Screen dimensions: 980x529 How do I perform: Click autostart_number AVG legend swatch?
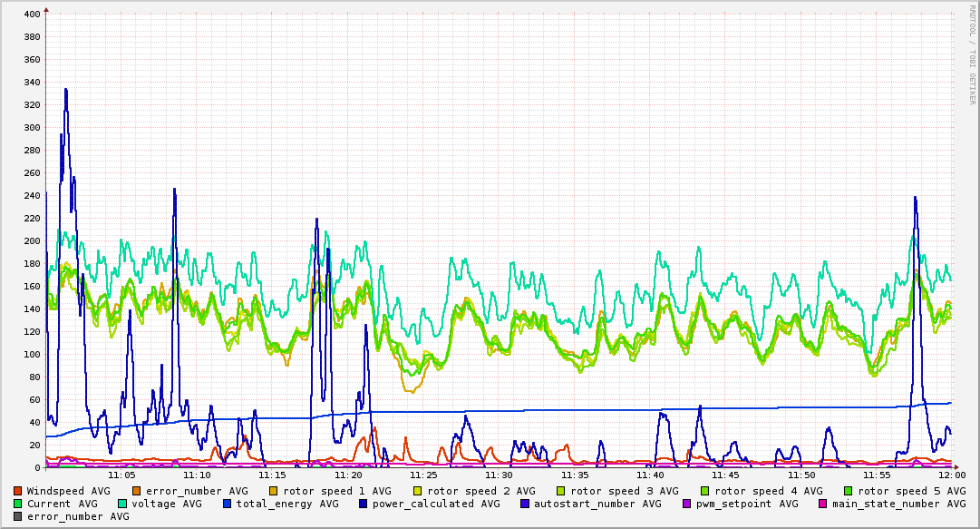(524, 504)
